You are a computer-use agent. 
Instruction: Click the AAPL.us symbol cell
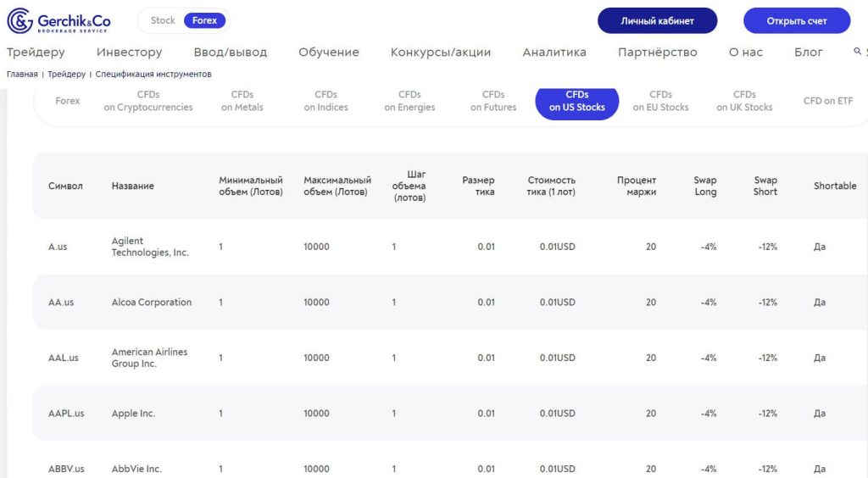coord(66,414)
